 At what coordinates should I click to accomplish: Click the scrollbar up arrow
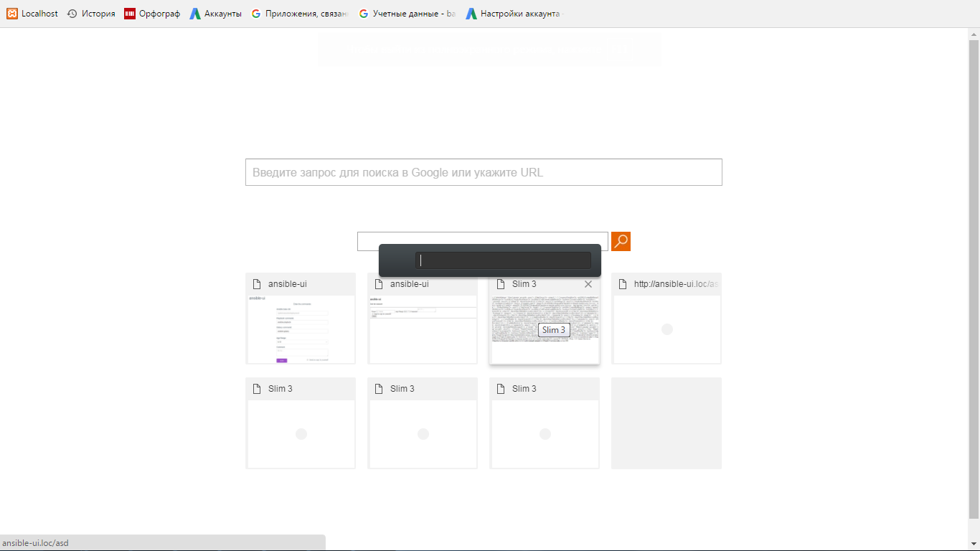[x=974, y=34]
